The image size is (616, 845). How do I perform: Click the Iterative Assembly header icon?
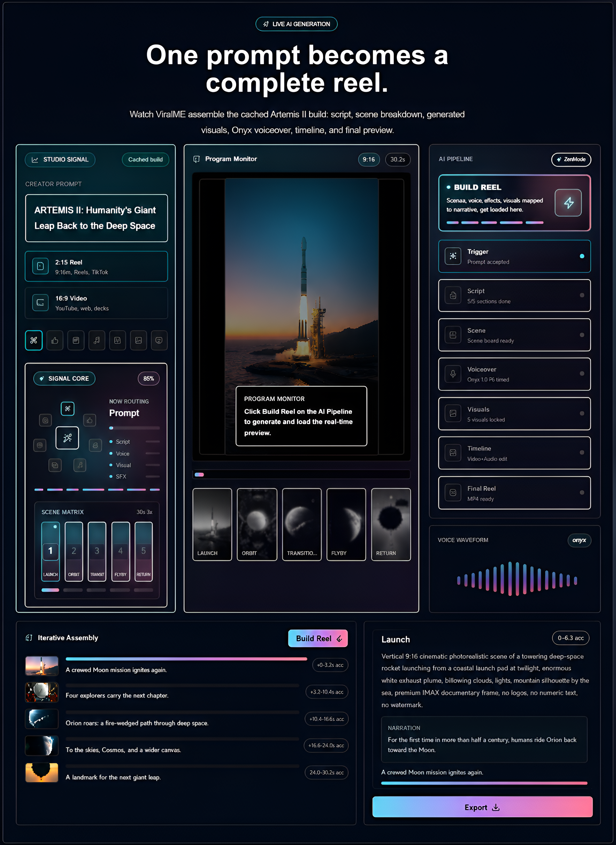(29, 638)
